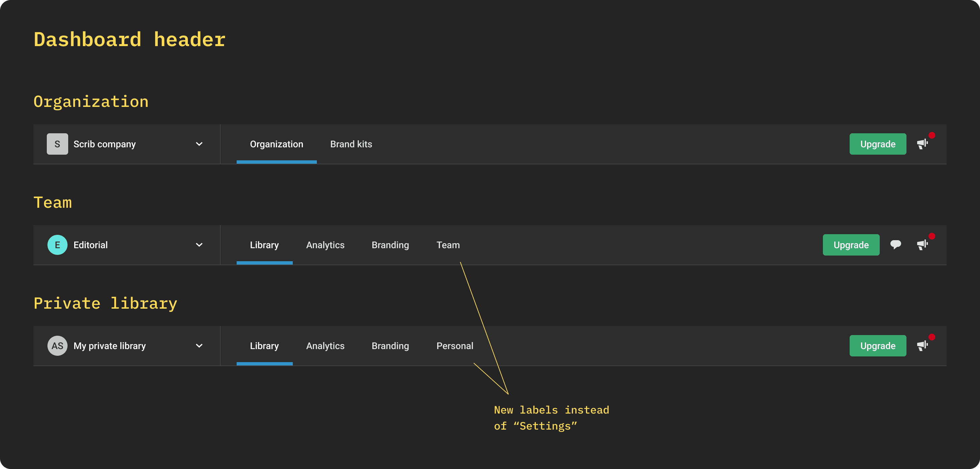Click the 'Editorial' workspace name
Image resolution: width=980 pixels, height=469 pixels.
click(91, 245)
